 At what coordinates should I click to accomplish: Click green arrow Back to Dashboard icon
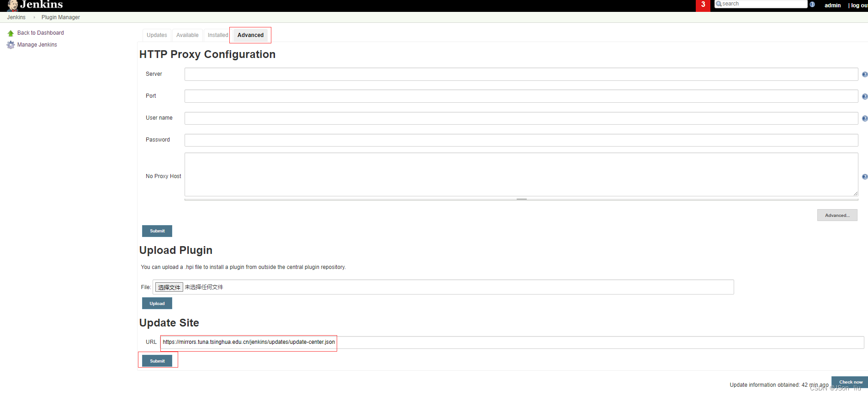coord(11,33)
